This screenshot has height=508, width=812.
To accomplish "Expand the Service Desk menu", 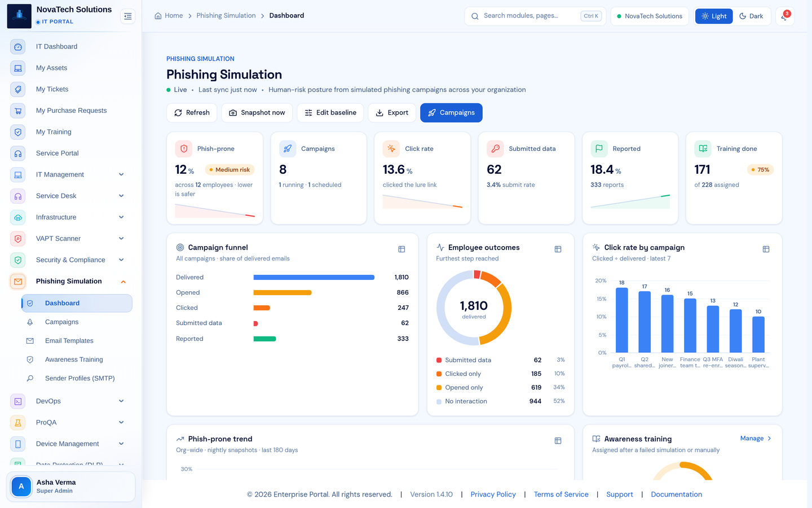I will pyautogui.click(x=121, y=196).
